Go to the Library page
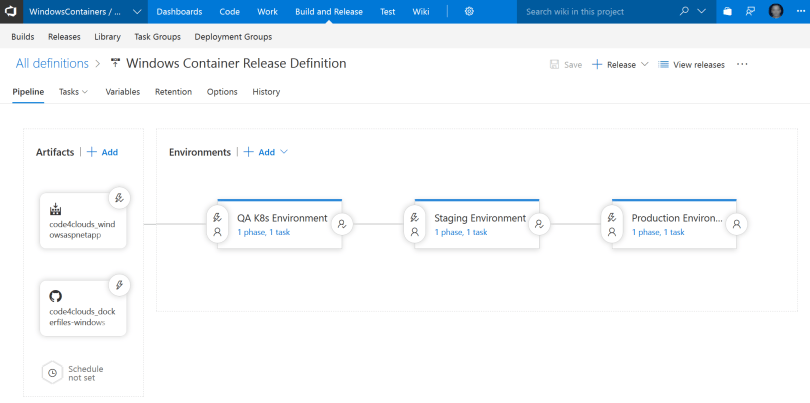The image size is (810, 403). (x=107, y=37)
